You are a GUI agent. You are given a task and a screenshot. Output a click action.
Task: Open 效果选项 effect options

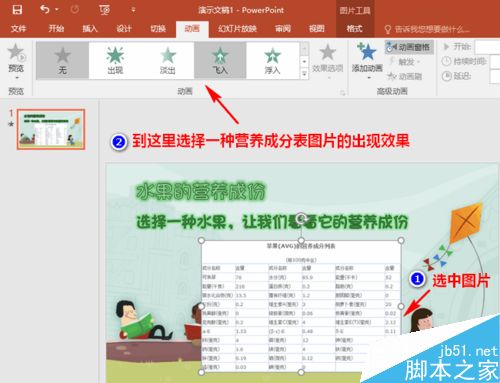(328, 61)
